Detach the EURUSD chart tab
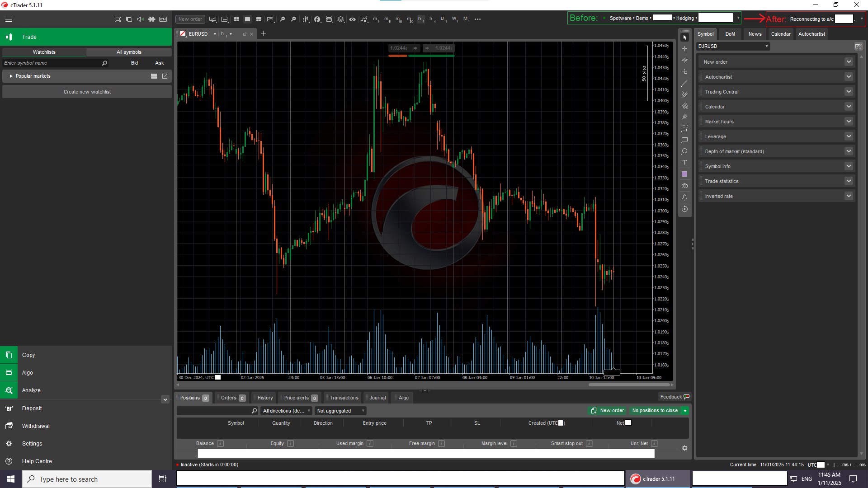The height and width of the screenshot is (488, 868). [x=245, y=34]
